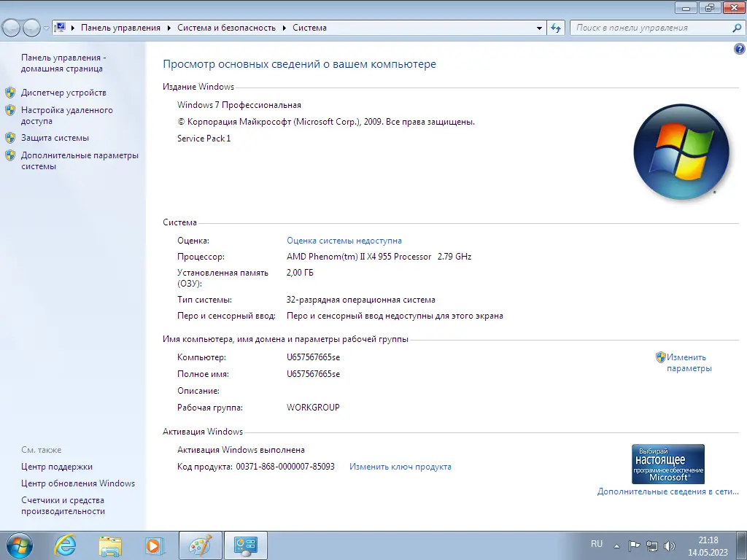Click Изменить ключ продукта link
747x560 pixels.
click(x=400, y=467)
